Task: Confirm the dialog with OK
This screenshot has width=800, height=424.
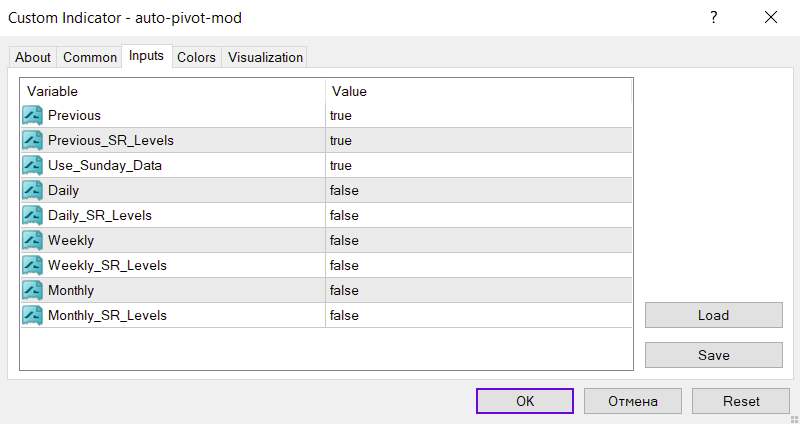Action: [525, 401]
